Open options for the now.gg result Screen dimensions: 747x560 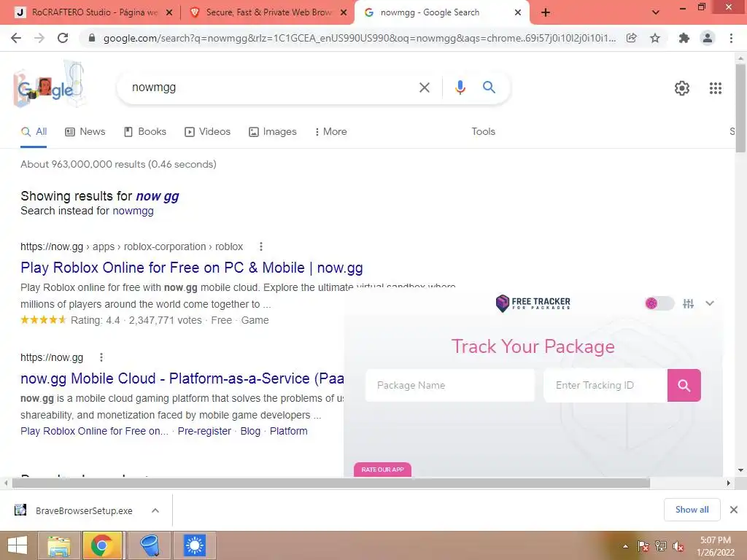pos(101,357)
